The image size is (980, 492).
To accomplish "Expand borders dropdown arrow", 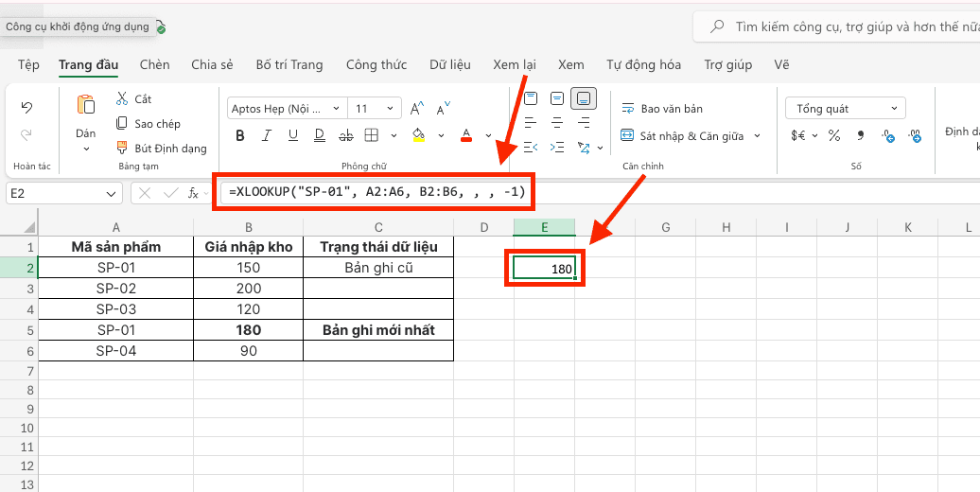I will click(x=394, y=135).
